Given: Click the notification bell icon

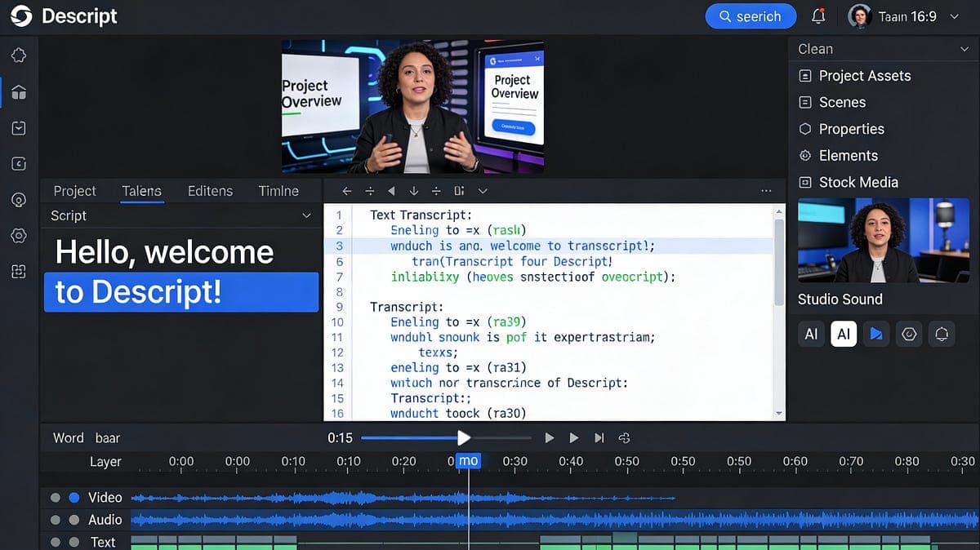Looking at the screenshot, I should (818, 16).
